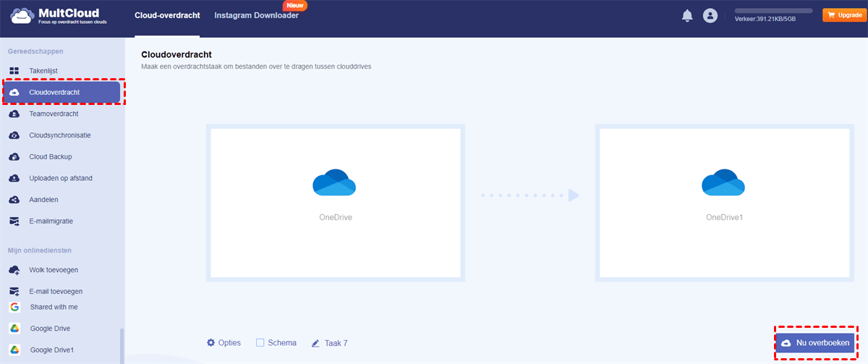Enable the Schema checkbox
868x364 pixels.
[x=260, y=343]
